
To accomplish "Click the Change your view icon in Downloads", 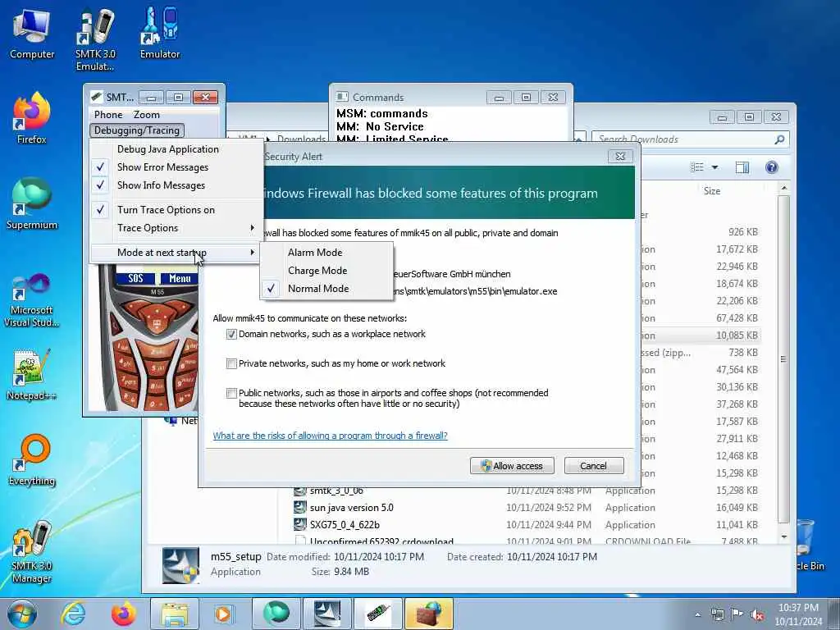I will 697,167.
